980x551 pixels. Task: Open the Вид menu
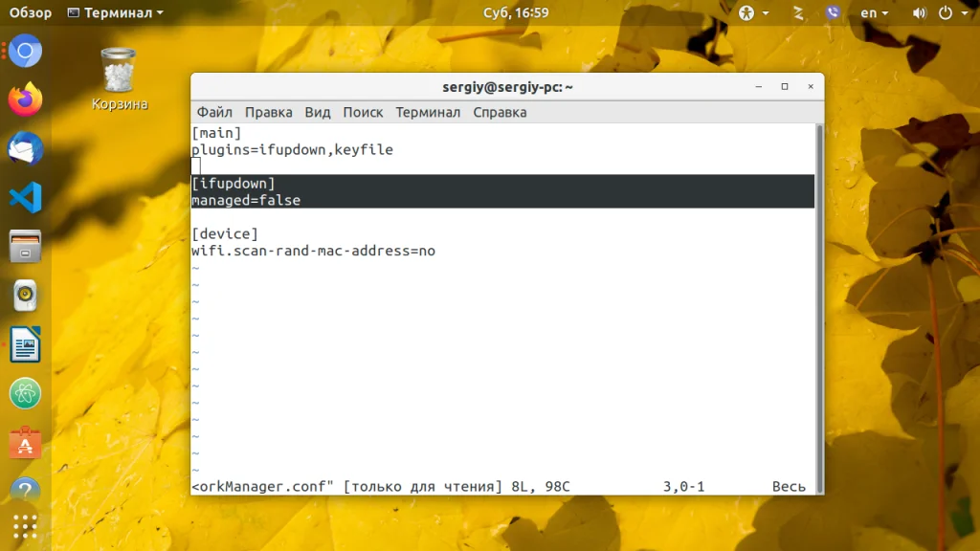(x=318, y=113)
